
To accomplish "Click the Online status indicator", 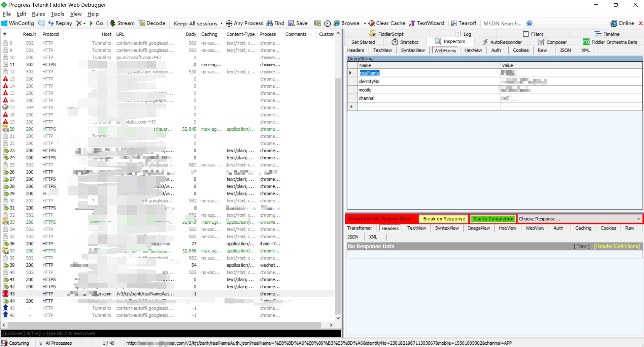I will (x=622, y=23).
